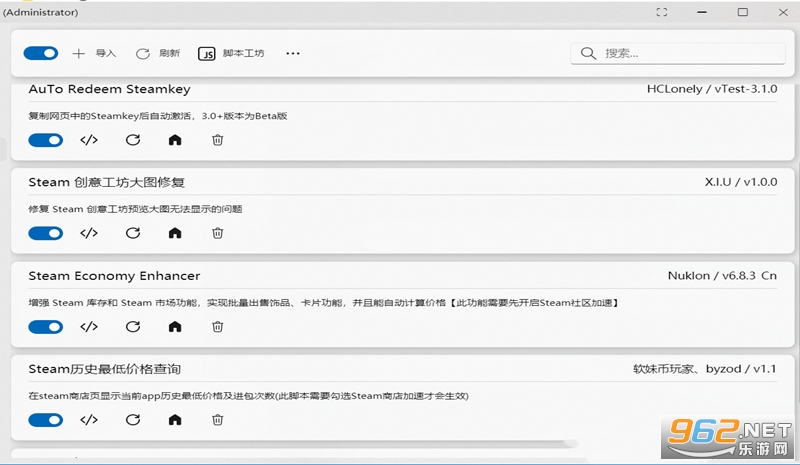Disable the Steam 创意工坊大图修复 script

tap(46, 233)
